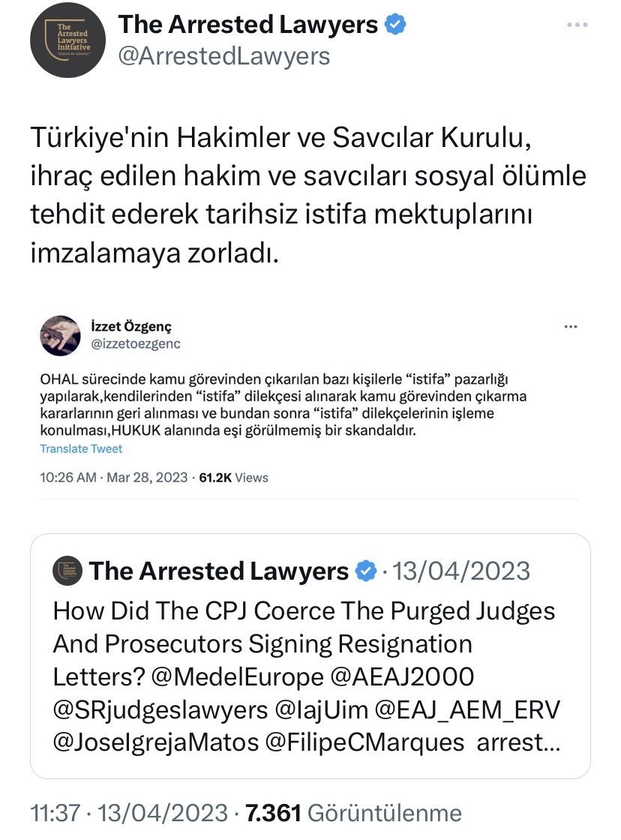Open the @ArrestedLawyers handle

224,56
